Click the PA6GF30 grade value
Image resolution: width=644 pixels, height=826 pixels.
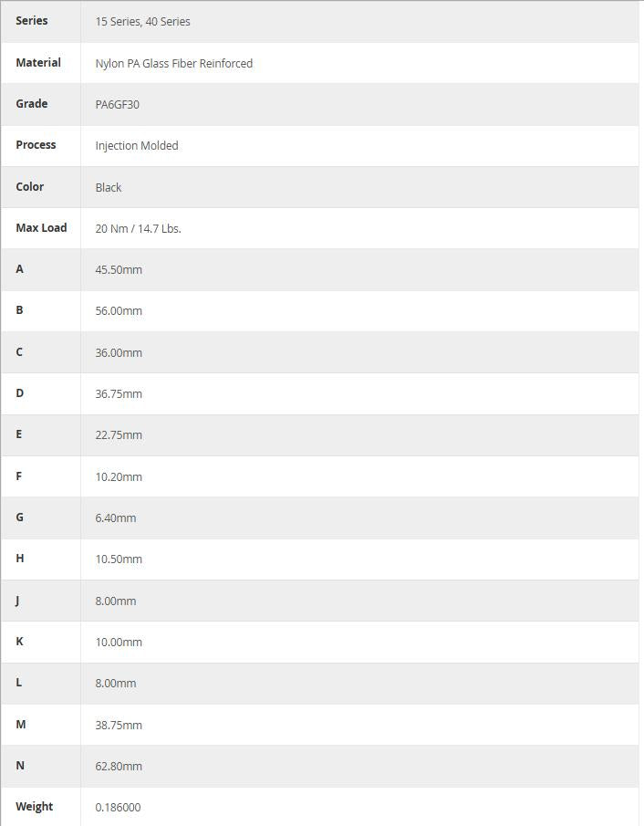(118, 104)
